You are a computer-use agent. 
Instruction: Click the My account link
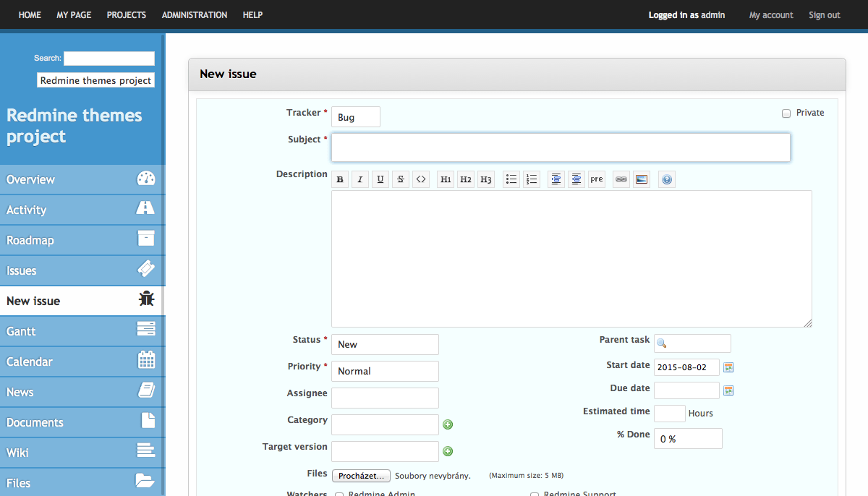click(x=771, y=15)
